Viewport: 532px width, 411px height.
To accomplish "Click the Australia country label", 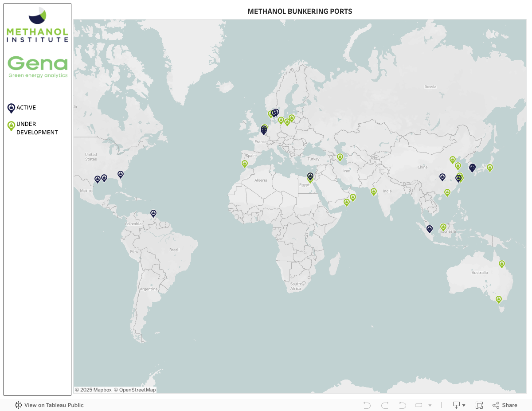I will pos(480,273).
